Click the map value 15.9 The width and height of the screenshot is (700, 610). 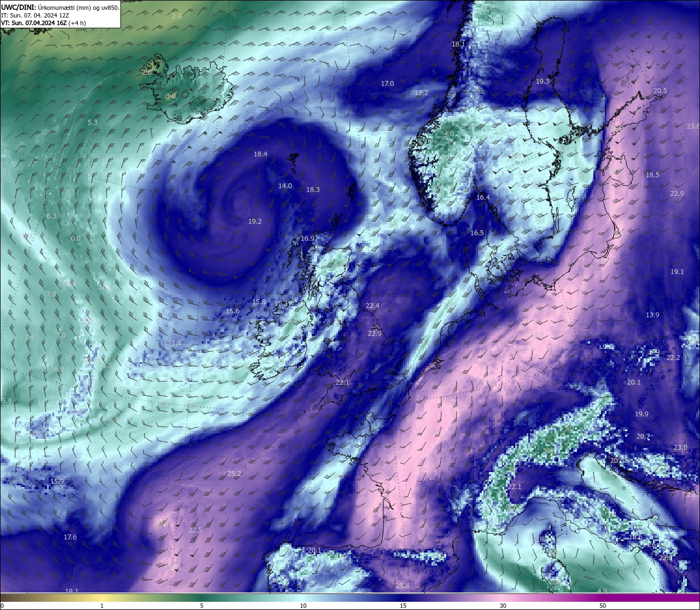tap(57, 481)
